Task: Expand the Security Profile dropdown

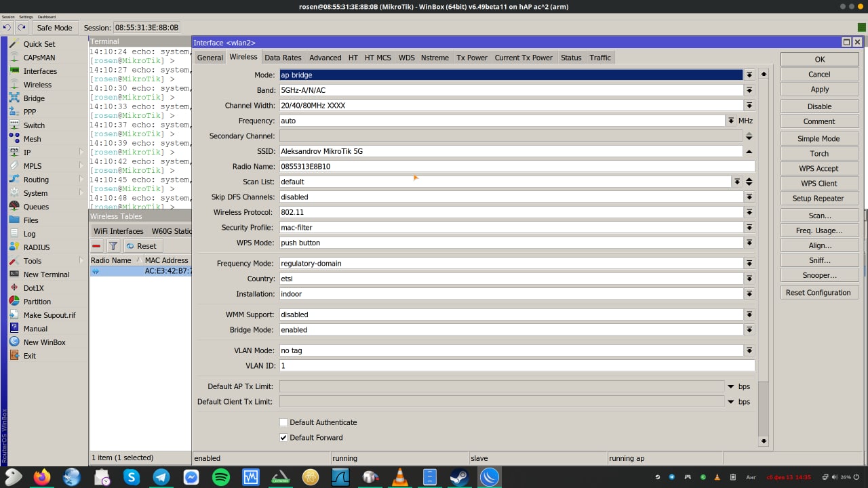Action: coord(749,228)
